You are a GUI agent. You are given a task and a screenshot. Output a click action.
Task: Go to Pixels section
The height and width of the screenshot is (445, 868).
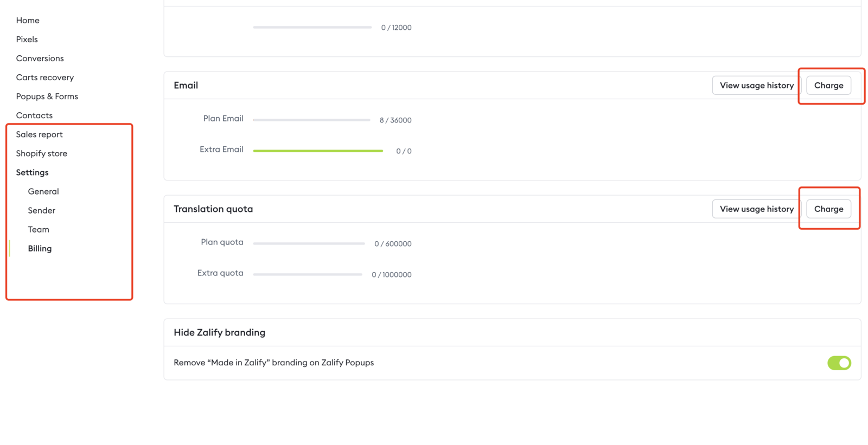pos(27,40)
